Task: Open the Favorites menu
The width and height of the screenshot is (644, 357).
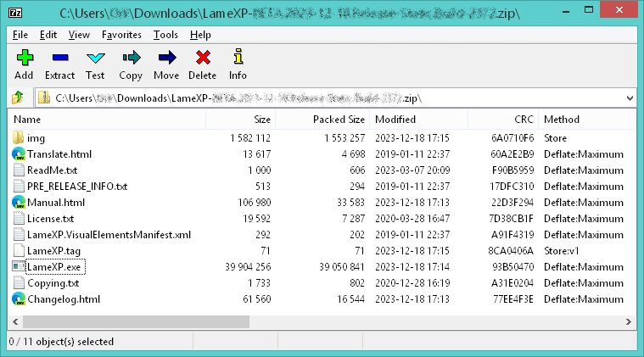Action: (x=121, y=35)
